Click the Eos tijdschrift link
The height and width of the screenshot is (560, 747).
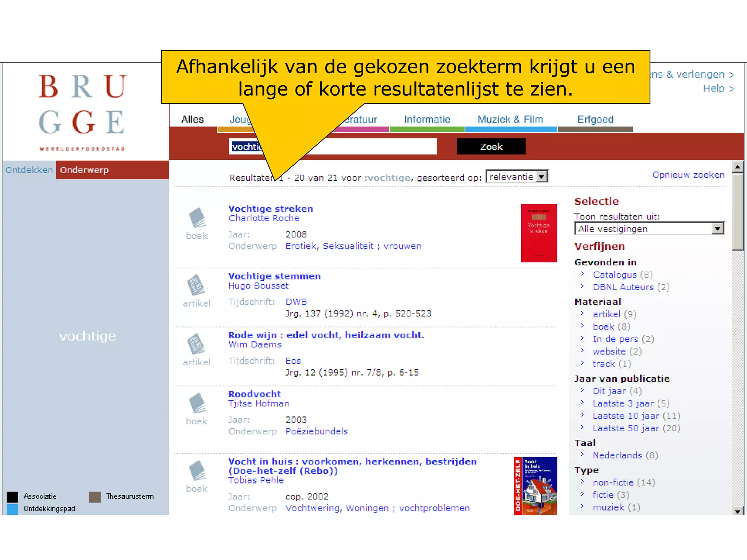coord(293,361)
